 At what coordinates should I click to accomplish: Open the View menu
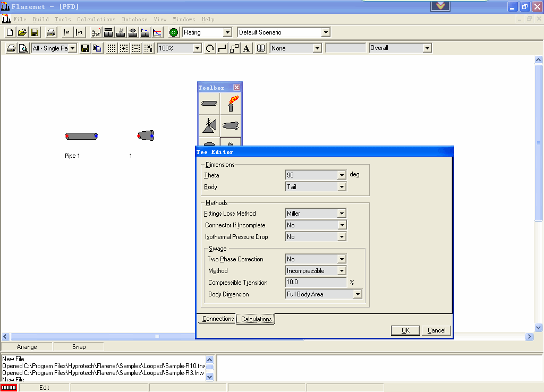point(160,20)
